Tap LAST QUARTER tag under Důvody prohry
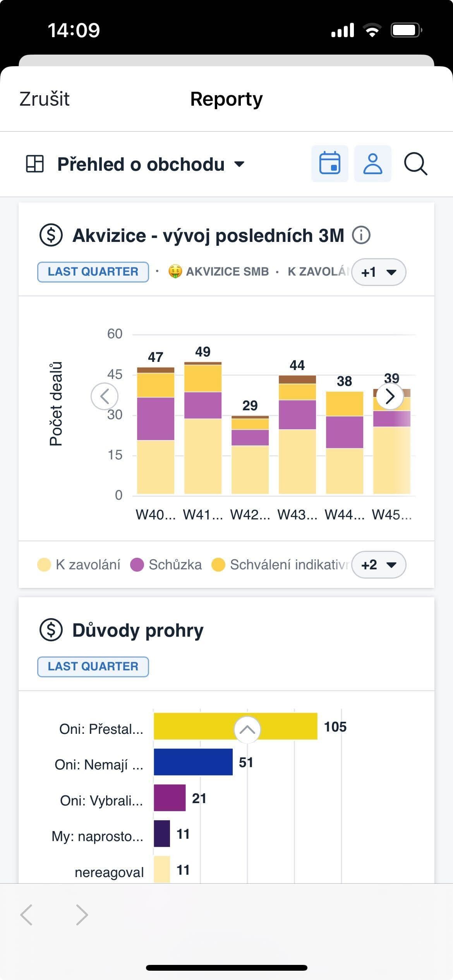 click(x=93, y=666)
